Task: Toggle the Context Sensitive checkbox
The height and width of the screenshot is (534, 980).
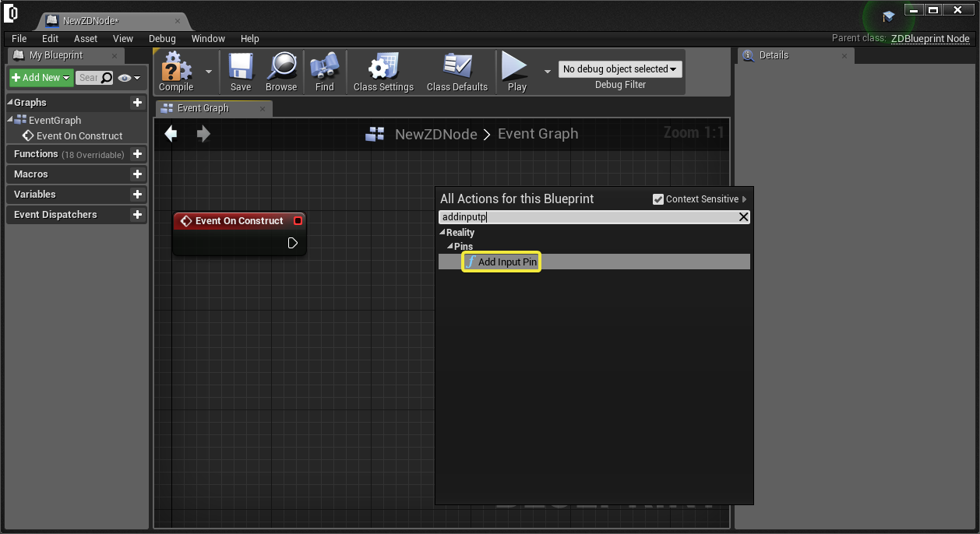Action: tap(658, 199)
